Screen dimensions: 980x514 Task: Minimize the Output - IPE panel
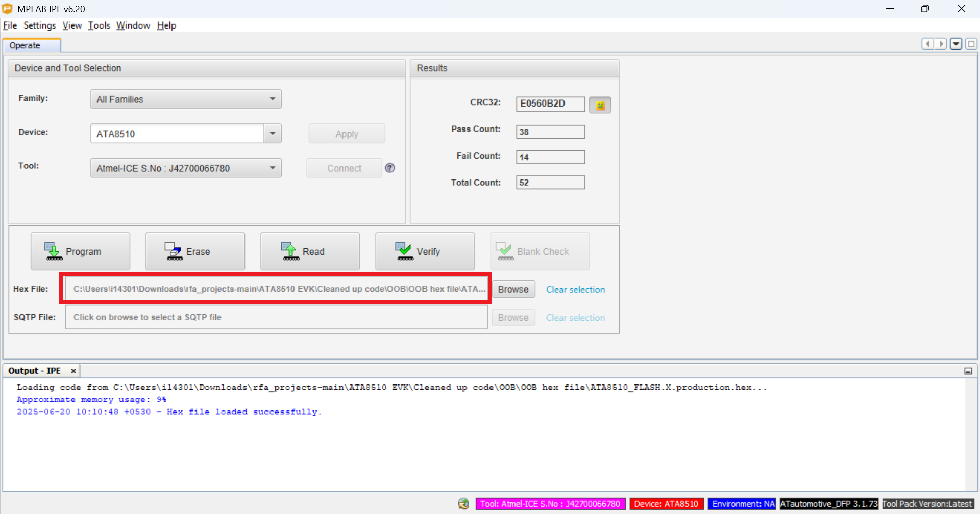pyautogui.click(x=968, y=371)
